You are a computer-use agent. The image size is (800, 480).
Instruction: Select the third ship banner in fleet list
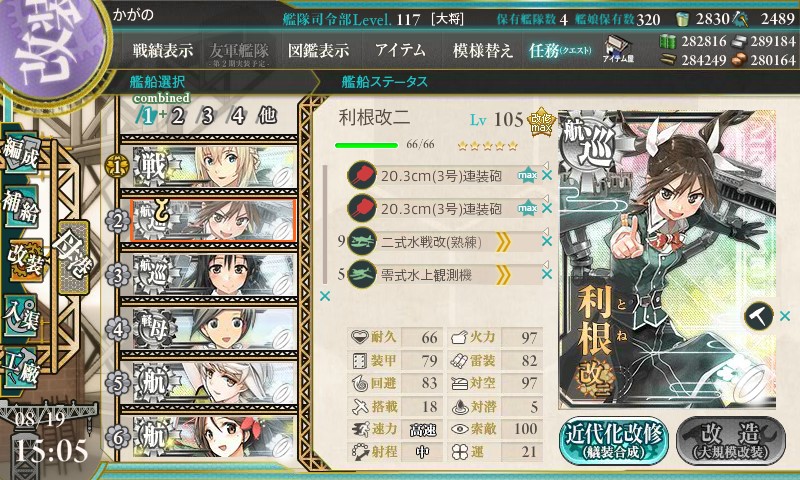[x=214, y=275]
